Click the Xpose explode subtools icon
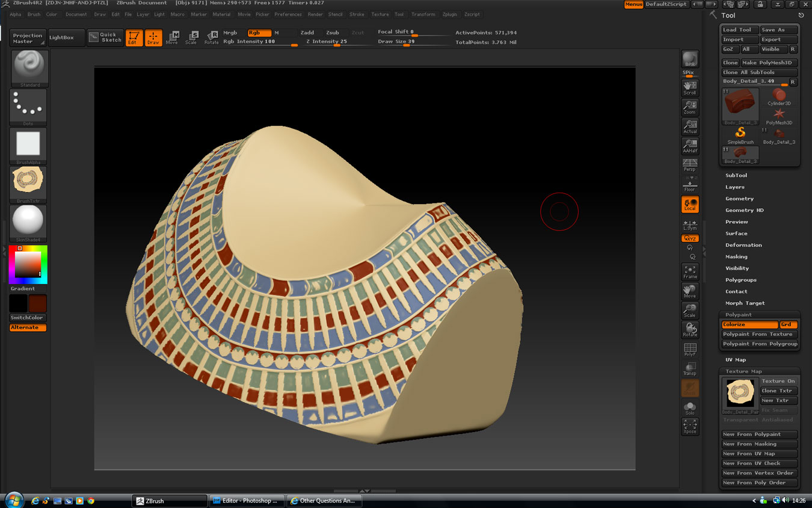 point(690,426)
